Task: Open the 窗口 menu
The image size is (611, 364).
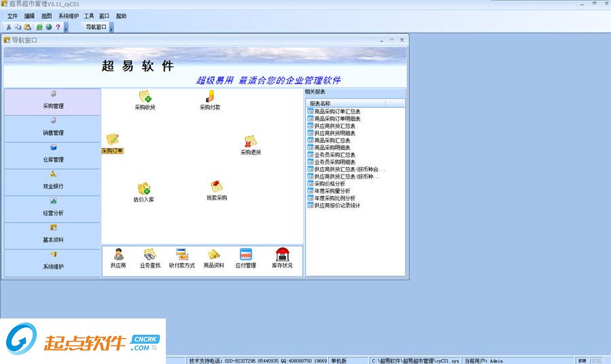Action: point(104,16)
